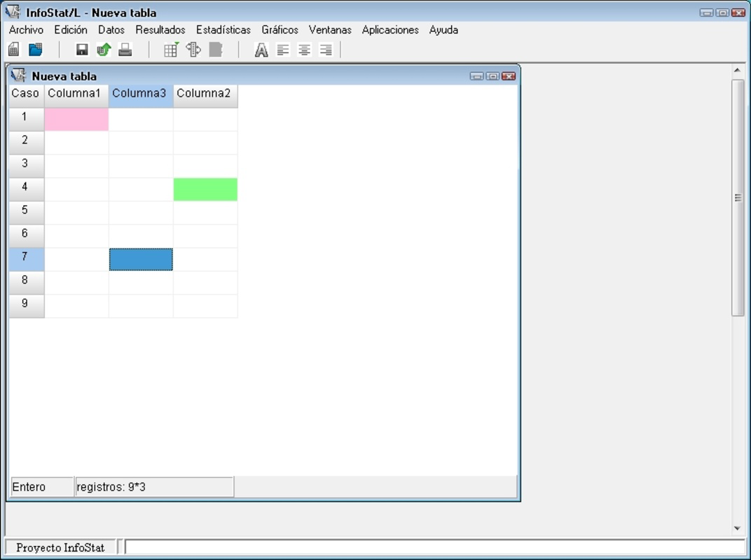The height and width of the screenshot is (560, 751).
Task: Select row header 6
Action: tap(27, 236)
